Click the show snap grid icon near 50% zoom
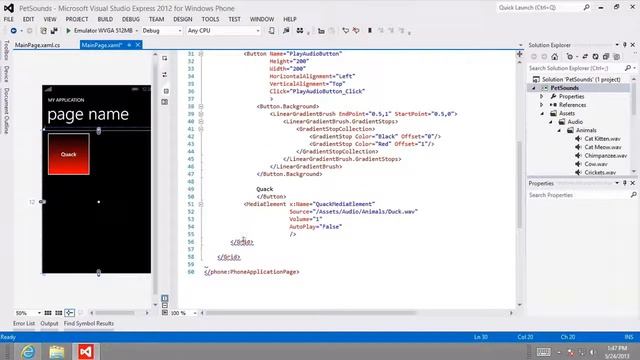Screen dimensions: 640x360 pos(48,313)
